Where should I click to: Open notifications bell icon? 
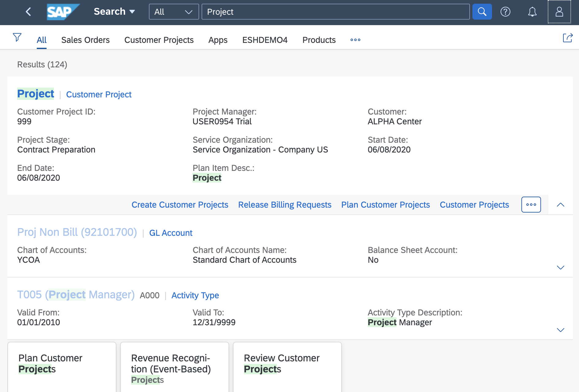coord(532,12)
